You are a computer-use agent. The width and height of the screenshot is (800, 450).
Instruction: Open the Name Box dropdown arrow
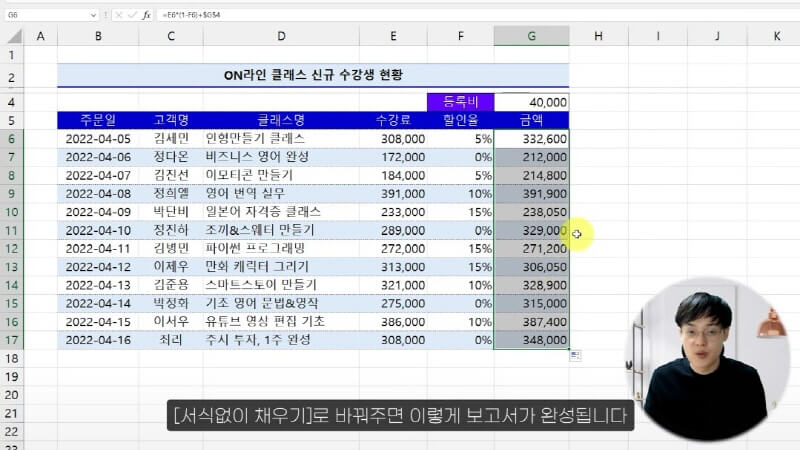click(x=93, y=15)
